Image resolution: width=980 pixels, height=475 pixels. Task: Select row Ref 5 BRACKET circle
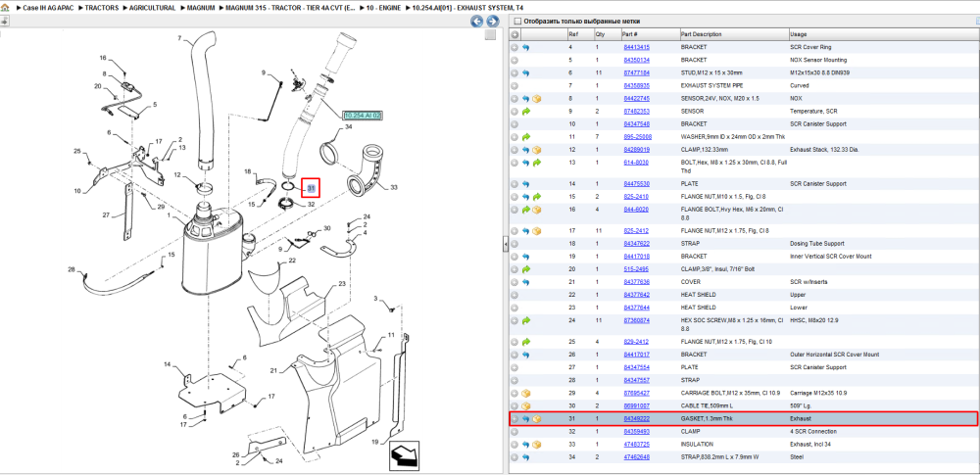click(515, 60)
